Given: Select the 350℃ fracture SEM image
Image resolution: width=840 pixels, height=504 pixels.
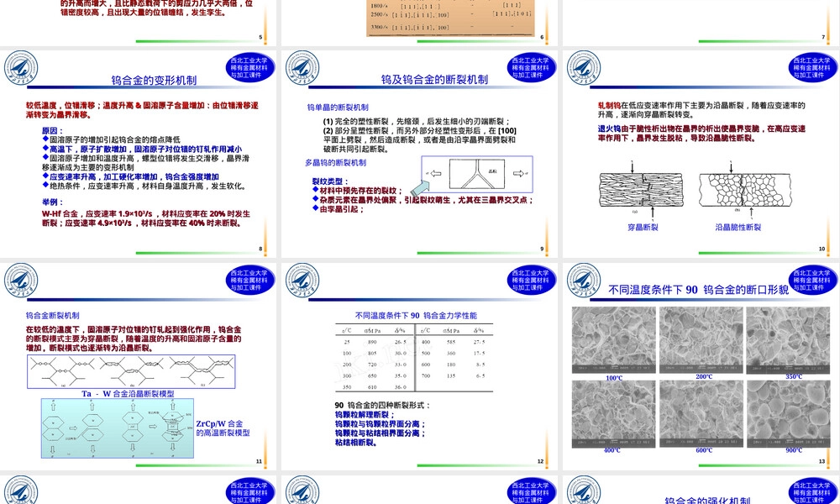Looking at the screenshot, I should click(788, 340).
